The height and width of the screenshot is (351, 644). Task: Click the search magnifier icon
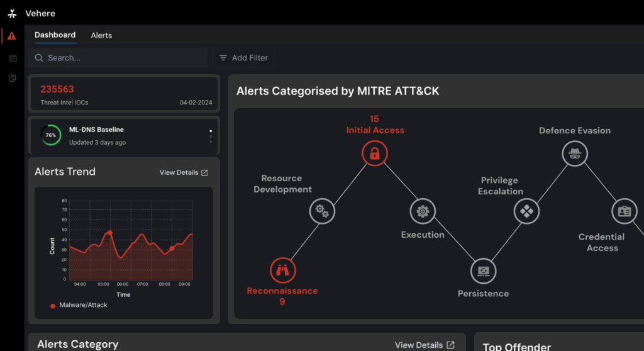(x=39, y=58)
